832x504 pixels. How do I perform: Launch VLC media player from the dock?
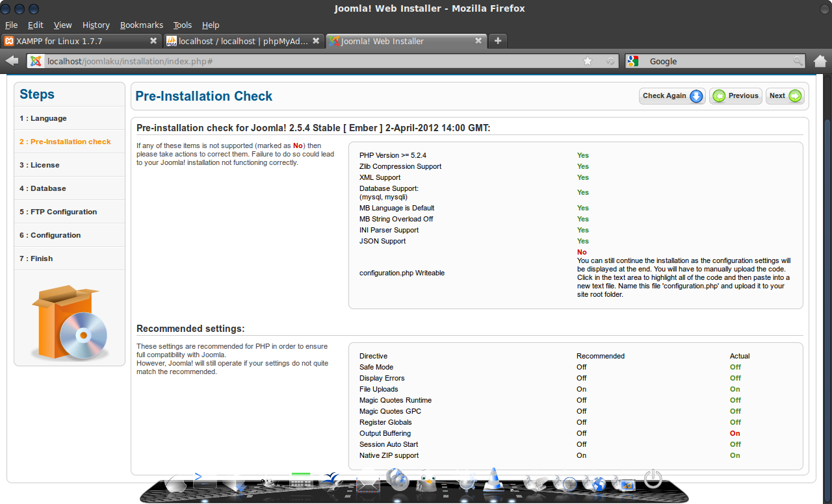pos(495,481)
